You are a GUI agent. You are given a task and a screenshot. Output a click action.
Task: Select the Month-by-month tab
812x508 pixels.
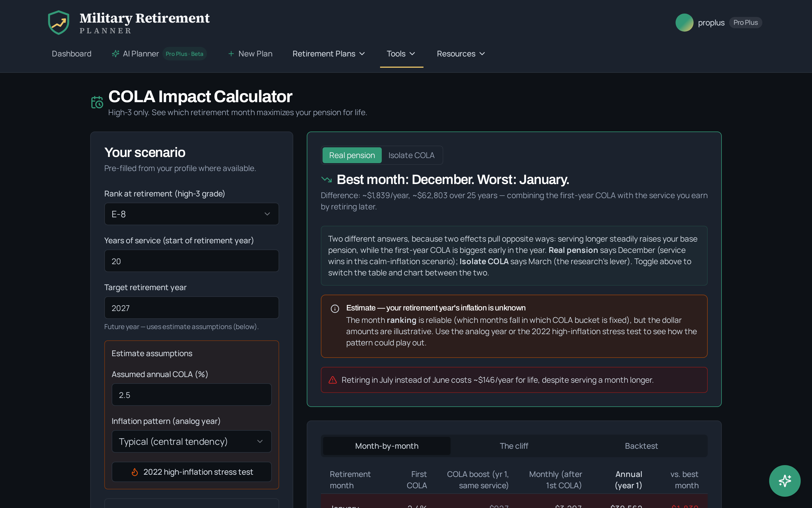tap(387, 446)
